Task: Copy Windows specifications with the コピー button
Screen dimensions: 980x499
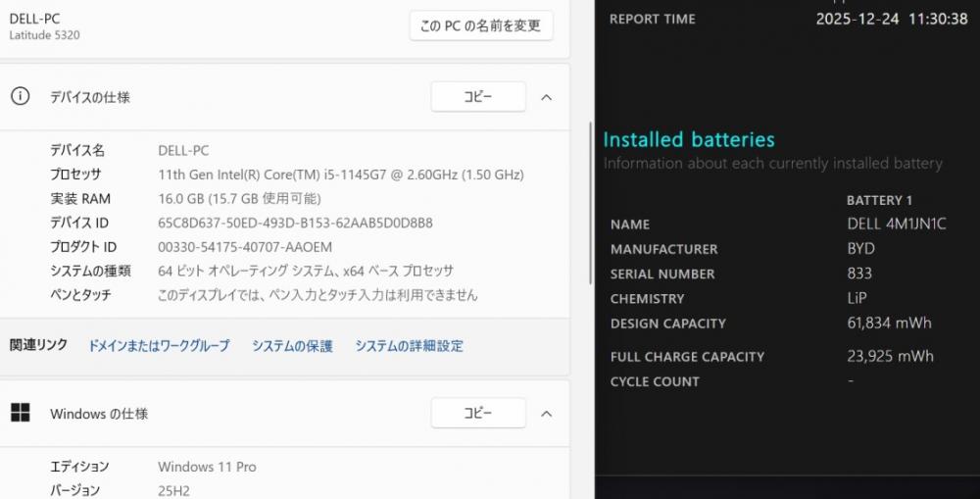Action: tap(478, 414)
